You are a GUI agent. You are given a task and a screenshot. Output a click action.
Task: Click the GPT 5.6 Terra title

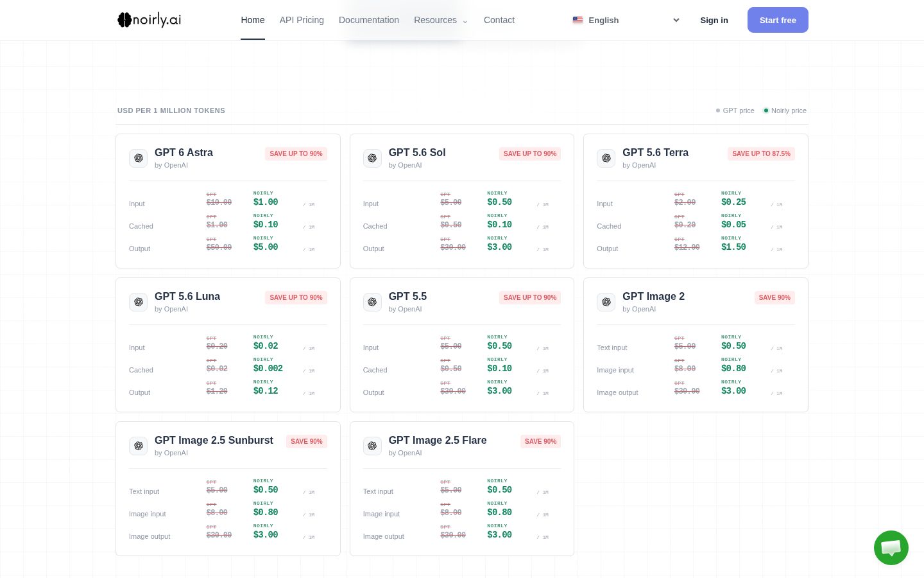(x=655, y=152)
